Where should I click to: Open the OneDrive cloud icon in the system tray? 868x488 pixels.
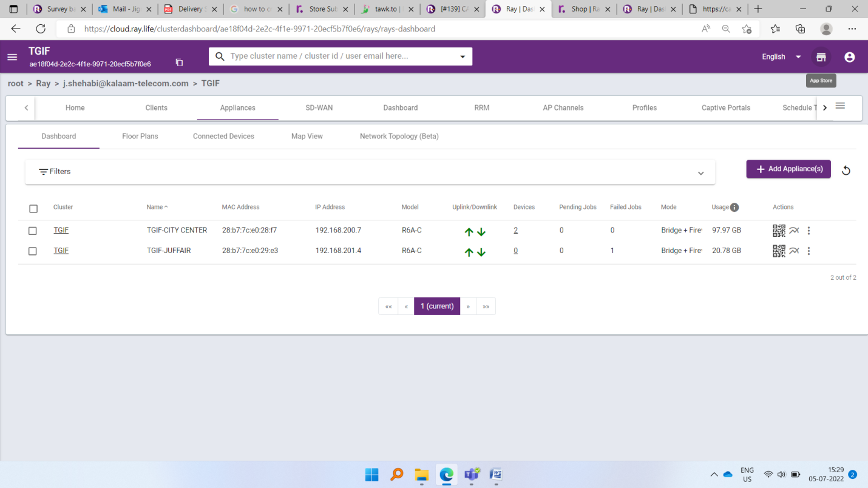(x=728, y=474)
